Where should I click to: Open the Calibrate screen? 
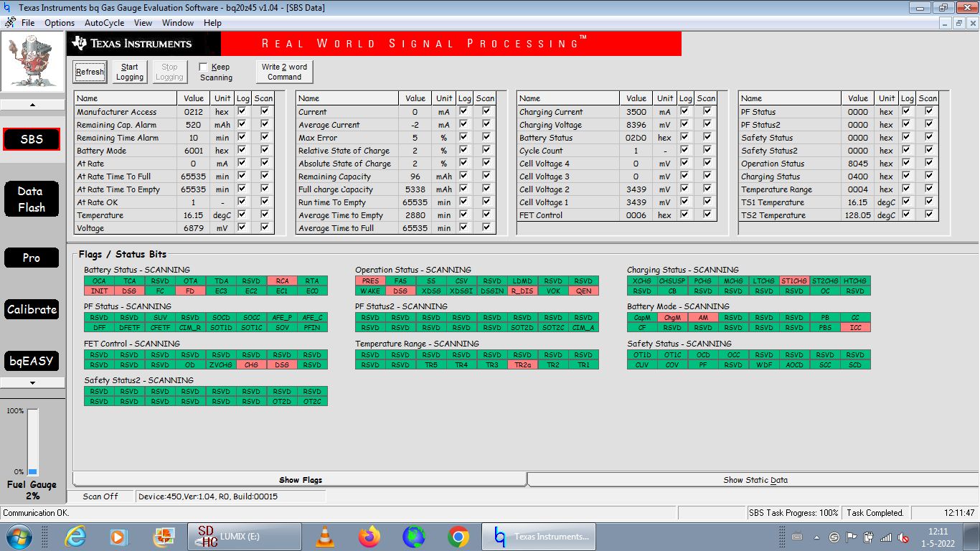point(32,309)
